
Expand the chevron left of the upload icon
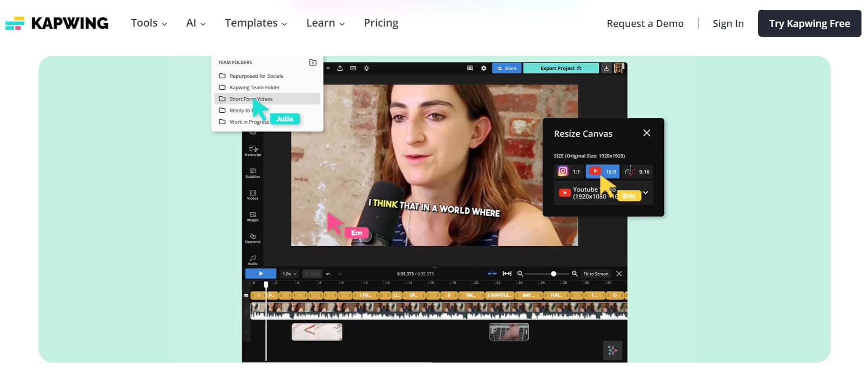coord(328,68)
